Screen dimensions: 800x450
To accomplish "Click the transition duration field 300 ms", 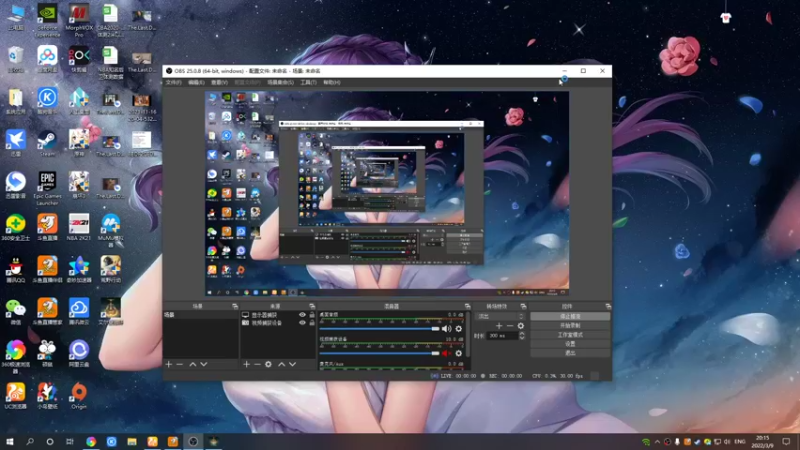I will coord(503,336).
